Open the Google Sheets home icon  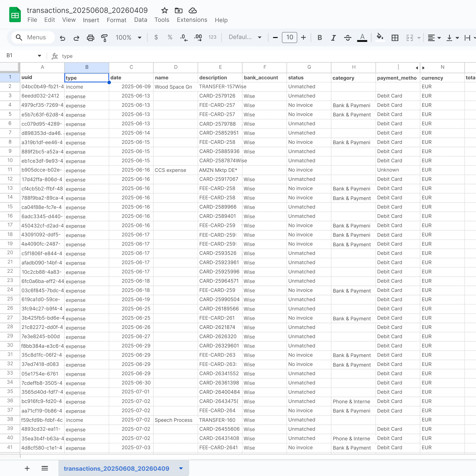point(15,14)
